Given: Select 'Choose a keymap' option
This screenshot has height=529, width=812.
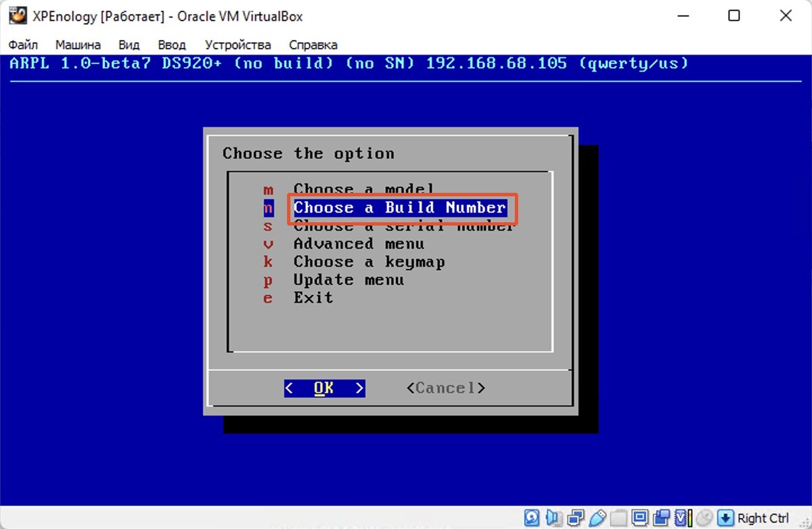Looking at the screenshot, I should pos(369,262).
